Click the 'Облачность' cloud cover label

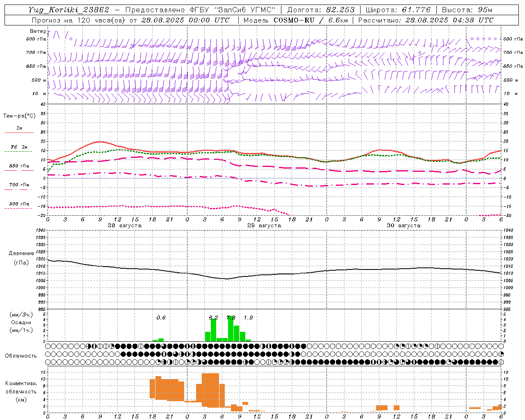pos(21,356)
